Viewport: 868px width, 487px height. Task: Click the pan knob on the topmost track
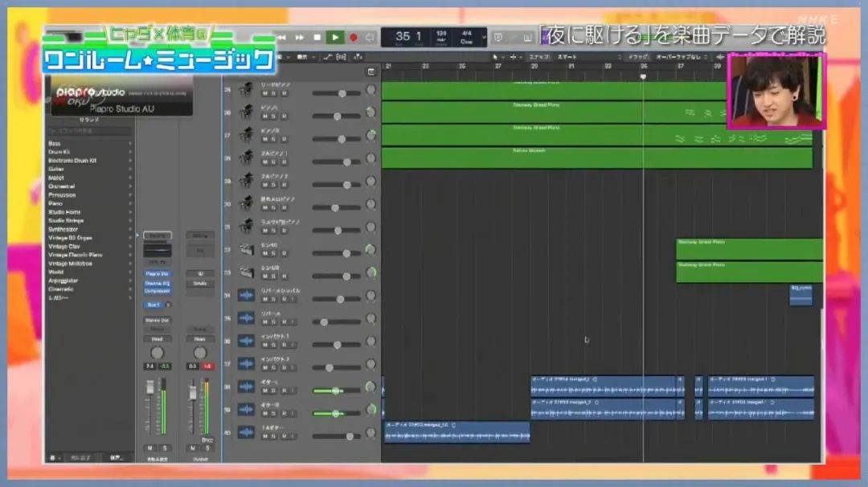(x=371, y=90)
